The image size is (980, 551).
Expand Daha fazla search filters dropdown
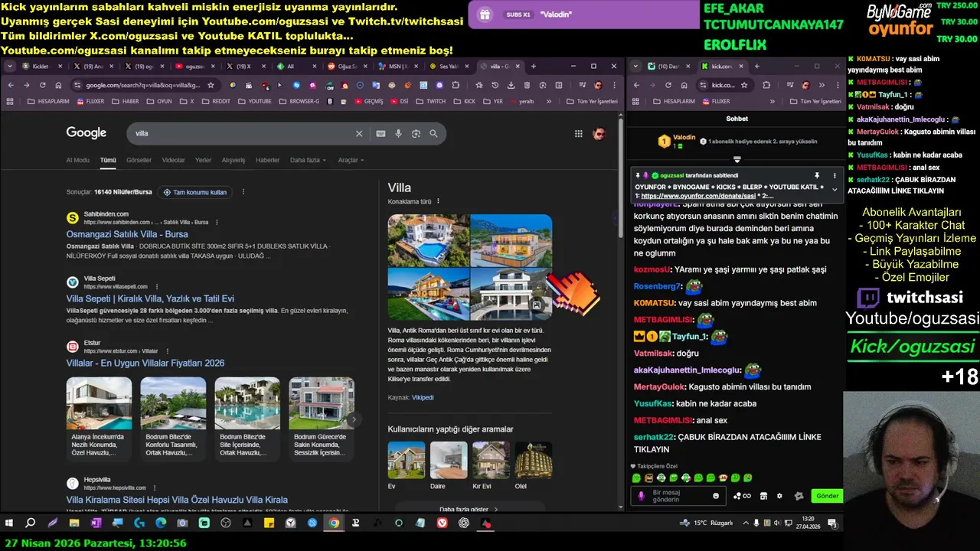tap(308, 160)
